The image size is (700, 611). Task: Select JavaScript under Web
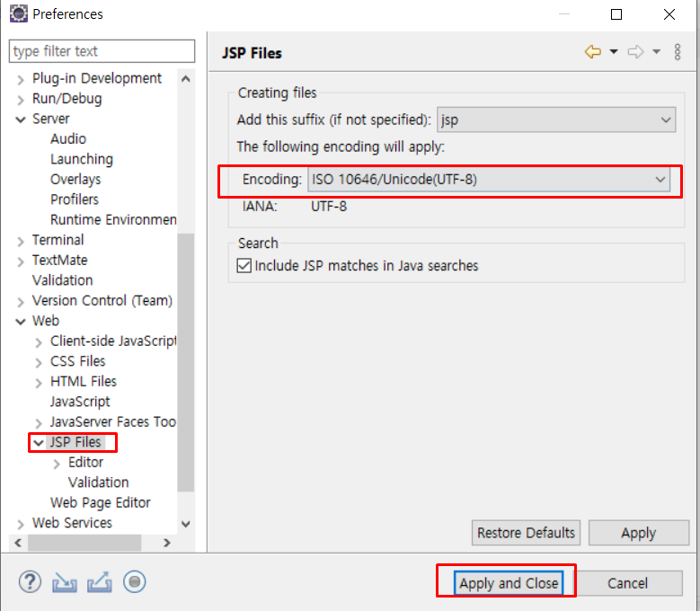(x=80, y=402)
